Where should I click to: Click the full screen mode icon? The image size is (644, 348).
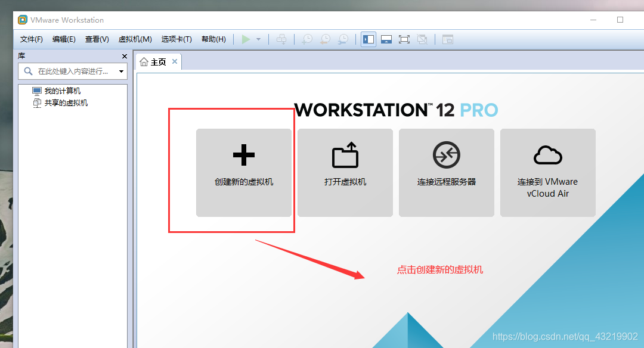coord(404,39)
